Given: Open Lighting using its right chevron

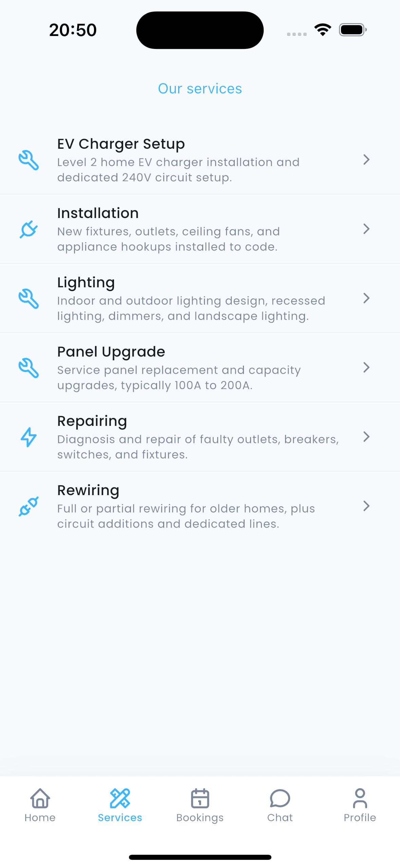Looking at the screenshot, I should coord(366,298).
